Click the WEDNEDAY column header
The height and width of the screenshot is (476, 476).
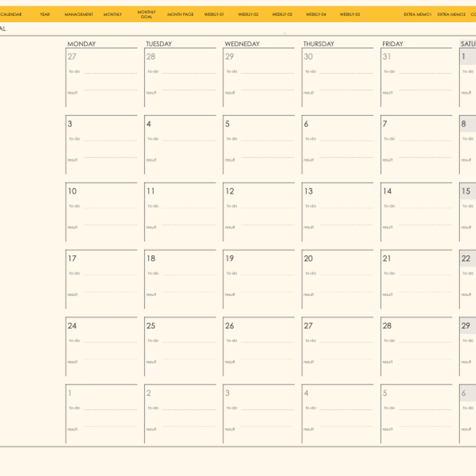[242, 44]
